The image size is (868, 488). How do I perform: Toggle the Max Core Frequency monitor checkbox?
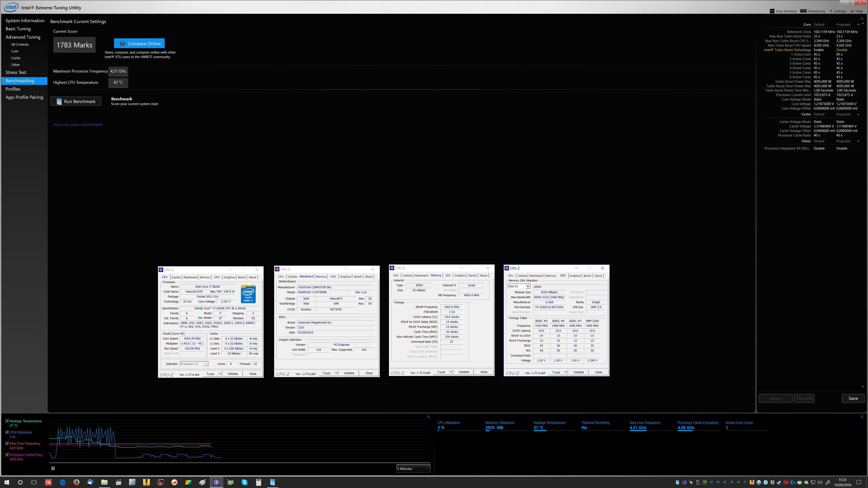(7, 443)
